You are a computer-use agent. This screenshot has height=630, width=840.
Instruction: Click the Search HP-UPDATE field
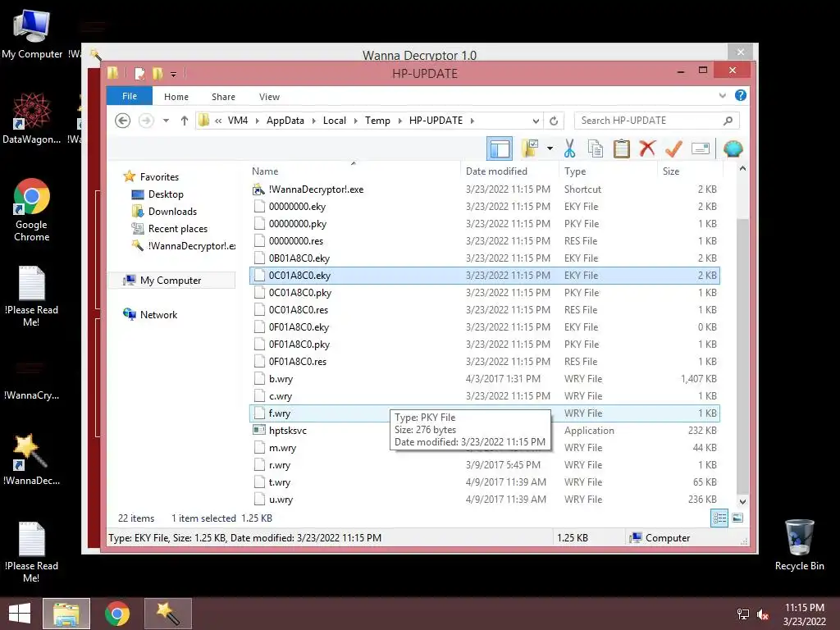[x=656, y=121]
